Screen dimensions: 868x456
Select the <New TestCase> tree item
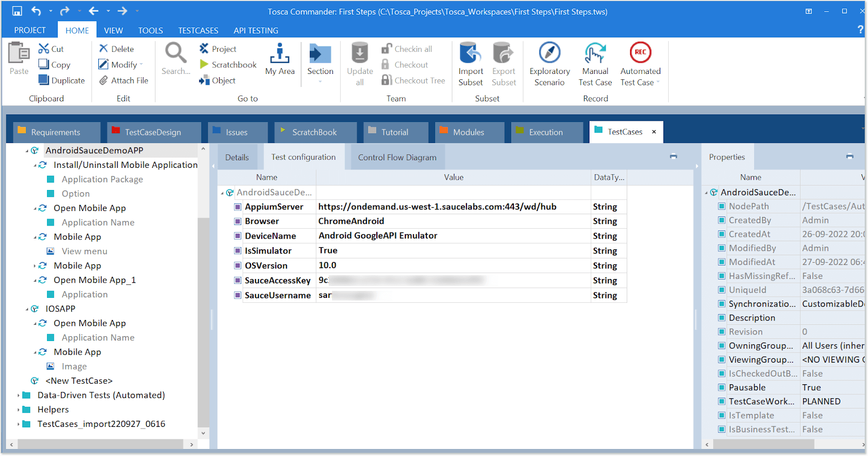(x=79, y=381)
